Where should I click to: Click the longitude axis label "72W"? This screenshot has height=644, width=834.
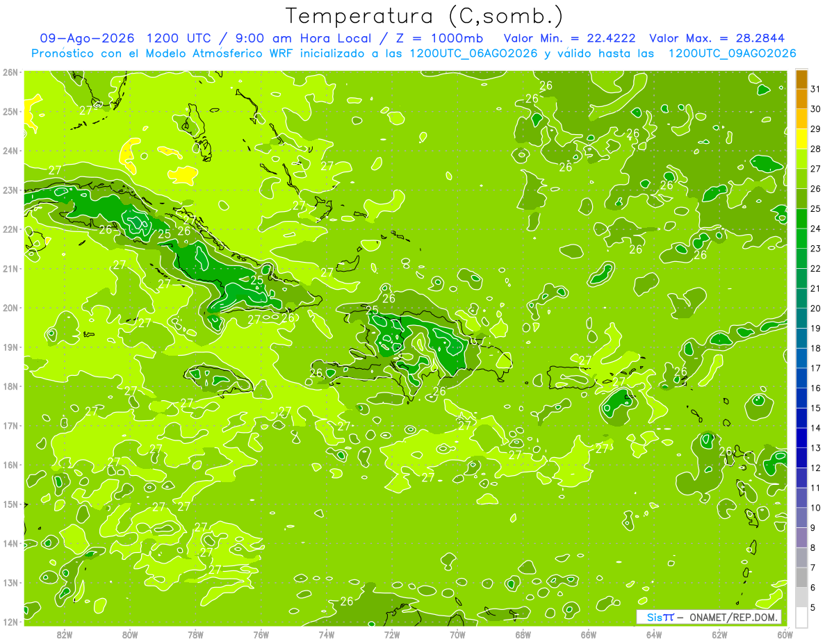tap(392, 634)
